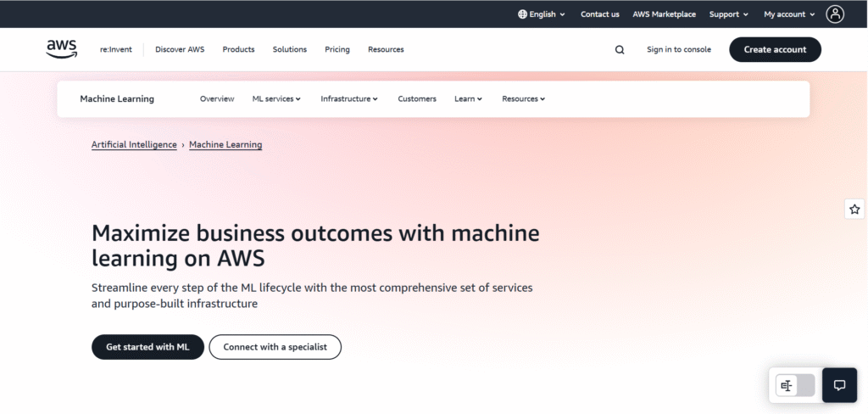Viewport: 868px width, 414px height.
Task: Click the globe language icon
Action: 522,14
